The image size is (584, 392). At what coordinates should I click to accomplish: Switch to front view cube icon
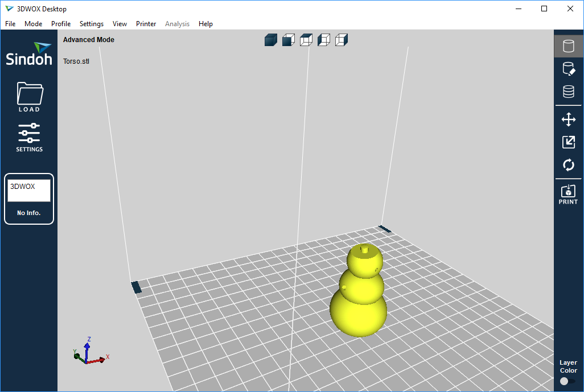pos(289,40)
